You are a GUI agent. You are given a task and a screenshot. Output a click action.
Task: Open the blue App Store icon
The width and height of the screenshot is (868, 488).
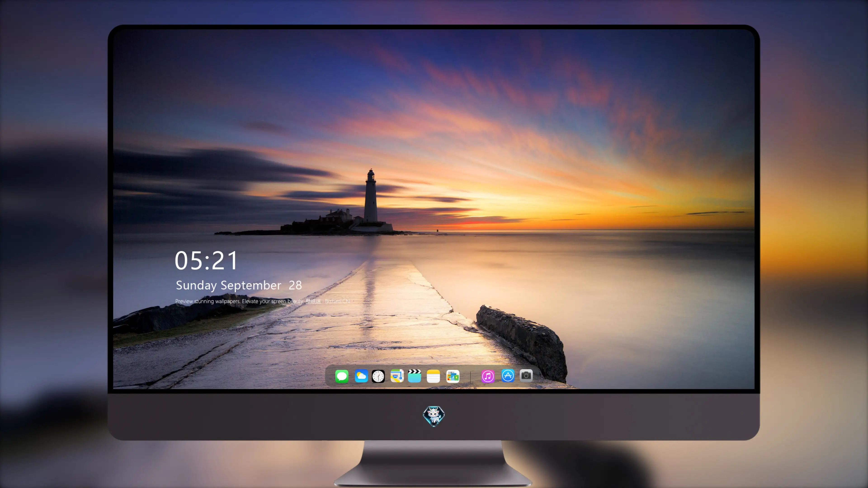point(508,375)
